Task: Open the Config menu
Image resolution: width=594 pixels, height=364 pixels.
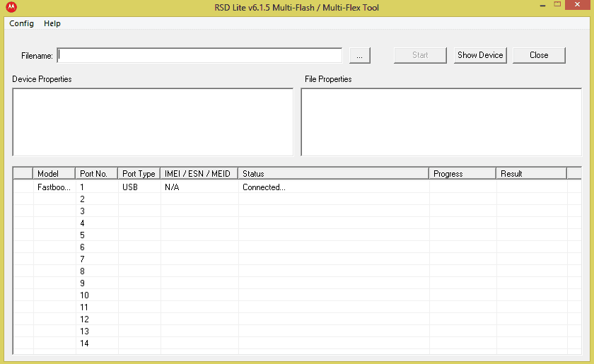Action: [x=22, y=23]
